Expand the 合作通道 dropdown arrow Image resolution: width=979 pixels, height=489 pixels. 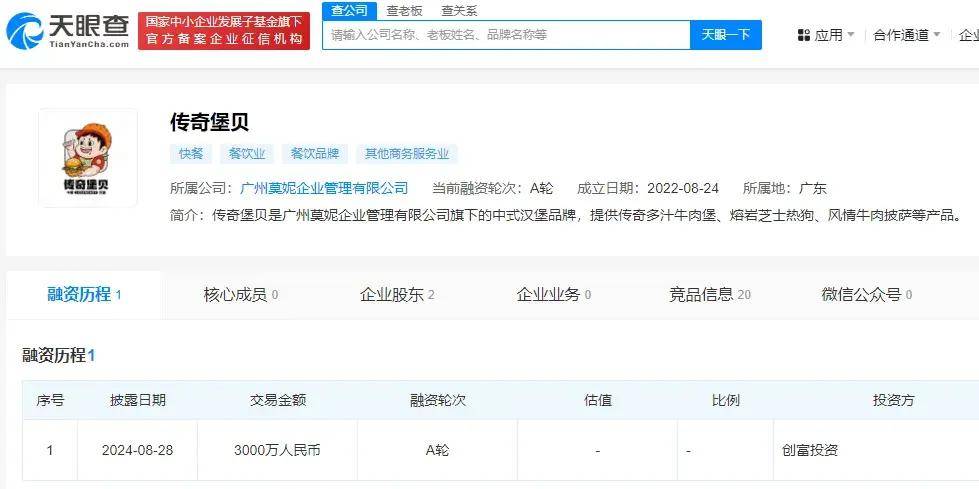(x=936, y=35)
